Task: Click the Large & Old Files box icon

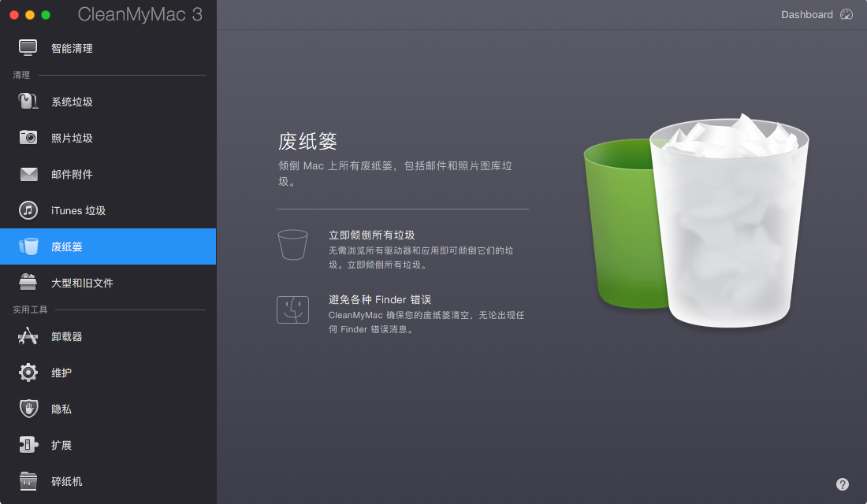Action: 28,283
